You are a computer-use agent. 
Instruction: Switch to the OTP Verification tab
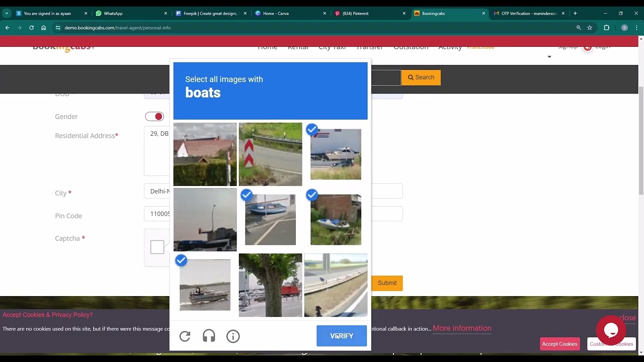click(x=528, y=14)
